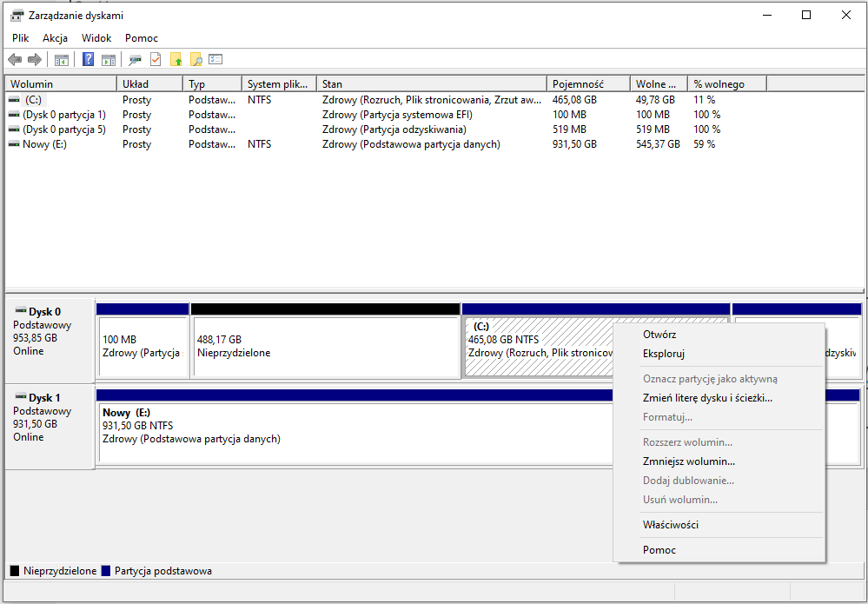
Task: Click the checklist settings toolbar icon
Action: coord(215,59)
